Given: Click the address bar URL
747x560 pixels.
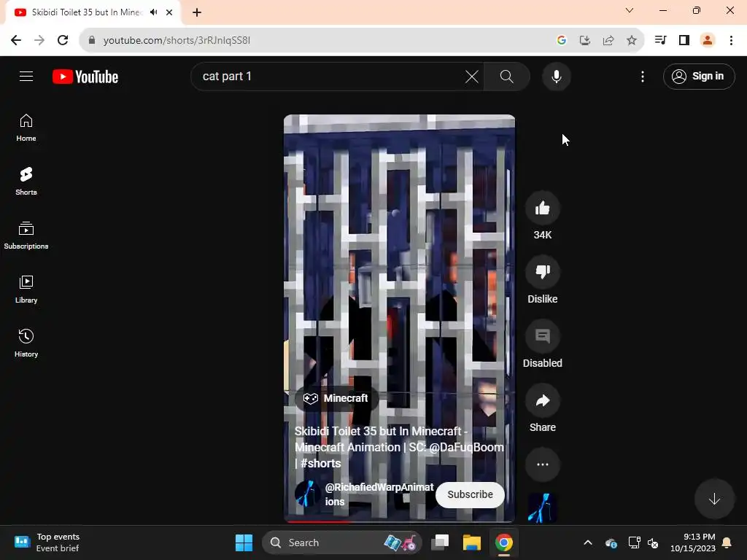Looking at the screenshot, I should click(x=177, y=40).
